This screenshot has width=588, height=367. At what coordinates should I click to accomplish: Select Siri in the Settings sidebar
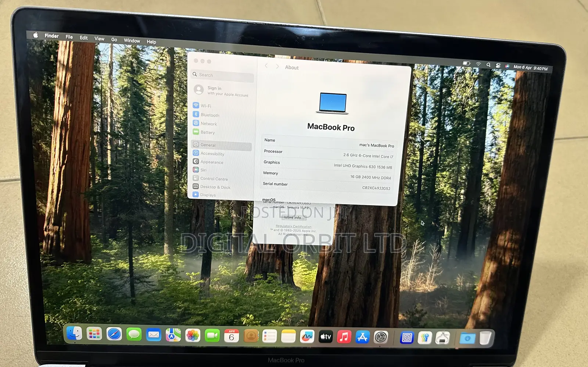(x=200, y=170)
